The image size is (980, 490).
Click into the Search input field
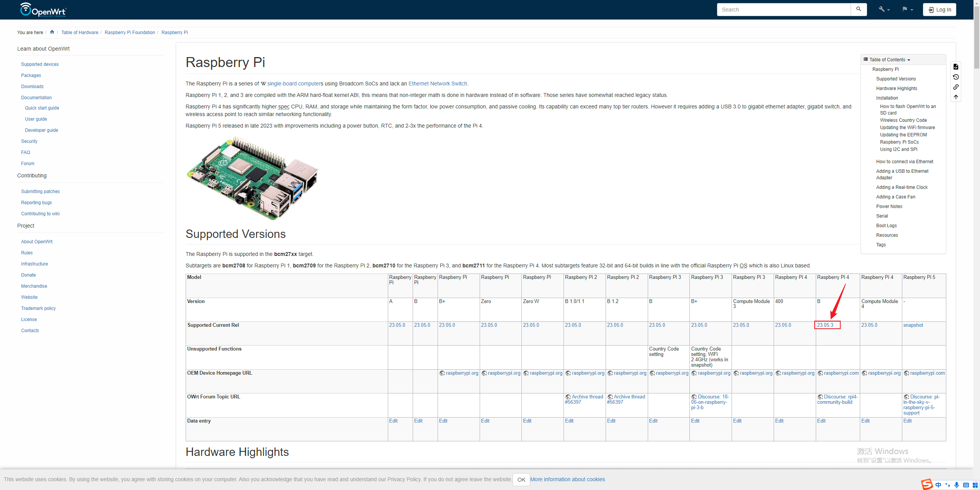(784, 10)
